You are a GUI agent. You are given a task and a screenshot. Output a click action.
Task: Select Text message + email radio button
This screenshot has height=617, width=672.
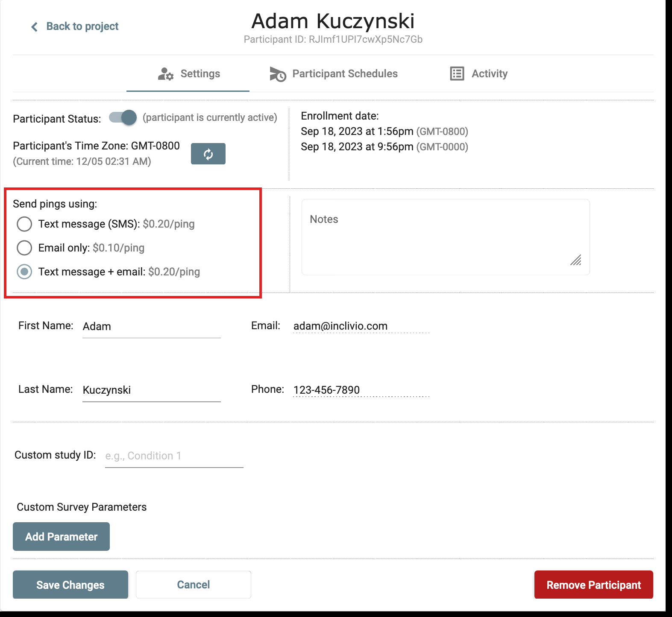pos(24,272)
